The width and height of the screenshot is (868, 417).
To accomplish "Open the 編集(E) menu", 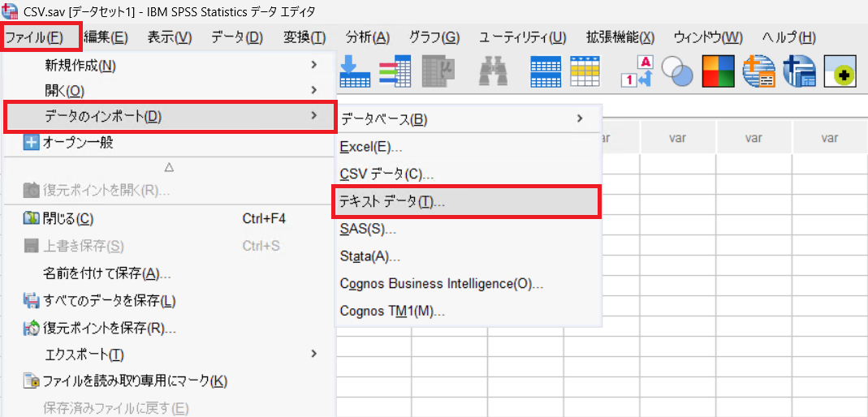I will coord(106,37).
